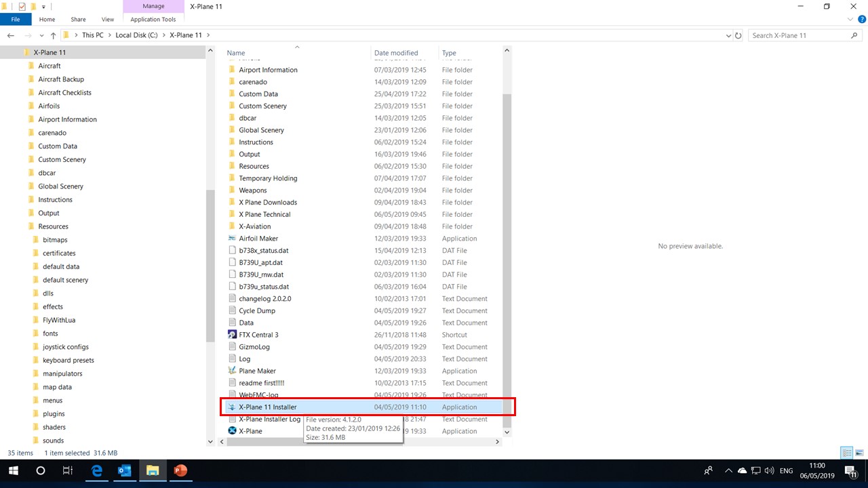Open the Airfoil Maker application icon
This screenshot has height=488, width=868.
(x=232, y=239)
